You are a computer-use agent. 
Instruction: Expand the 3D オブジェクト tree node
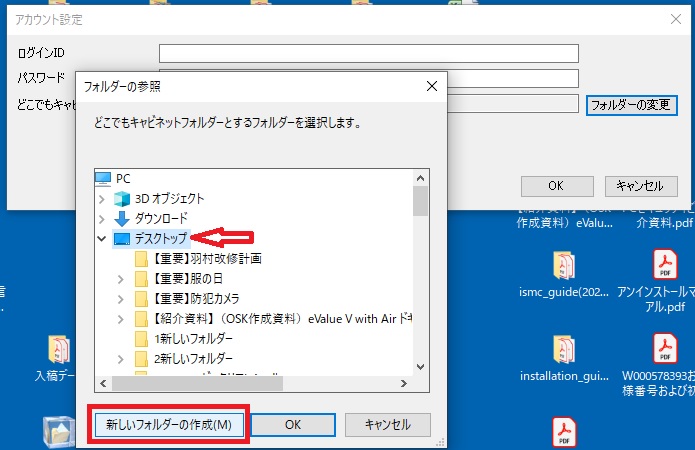(101, 198)
